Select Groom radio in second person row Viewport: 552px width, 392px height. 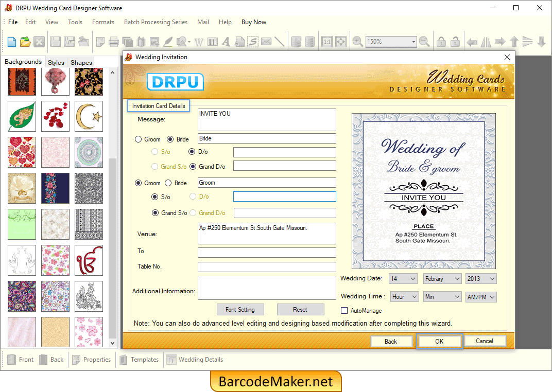pos(139,183)
